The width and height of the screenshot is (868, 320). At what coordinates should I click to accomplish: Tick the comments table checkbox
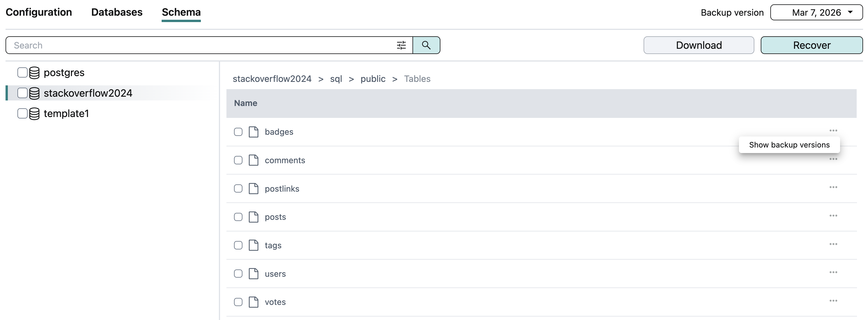click(238, 160)
